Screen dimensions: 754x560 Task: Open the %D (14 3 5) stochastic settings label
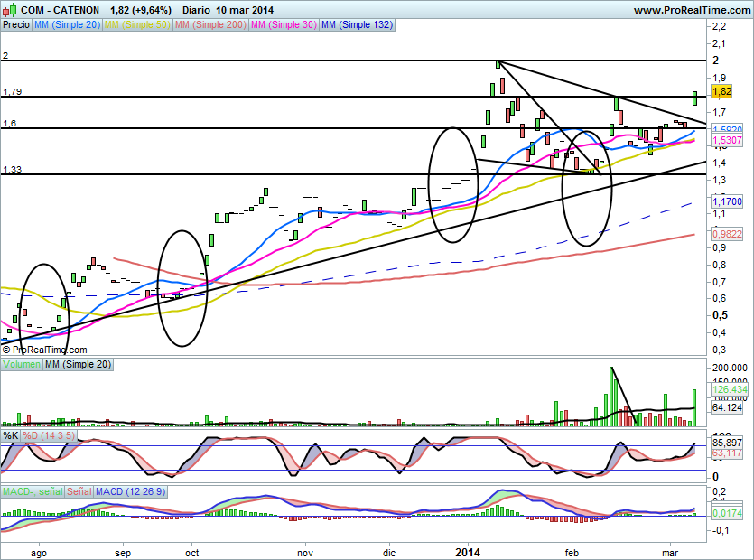pyautogui.click(x=49, y=435)
